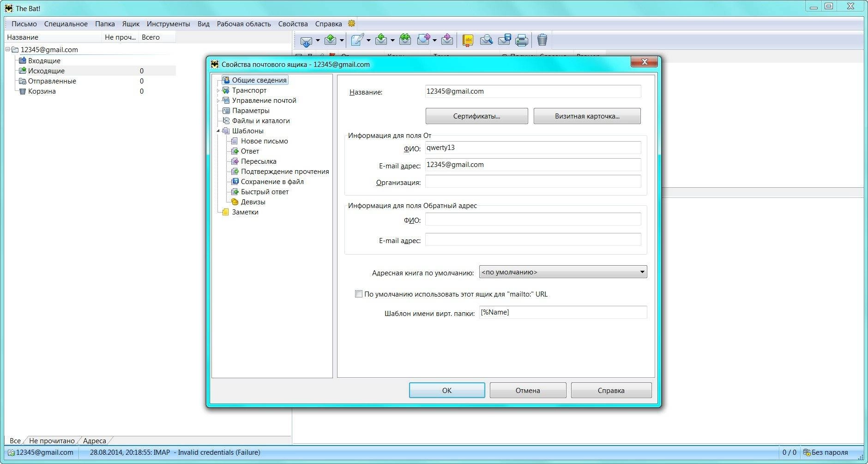
Task: Click the Send queued mail toolbar icon
Action: click(x=331, y=40)
